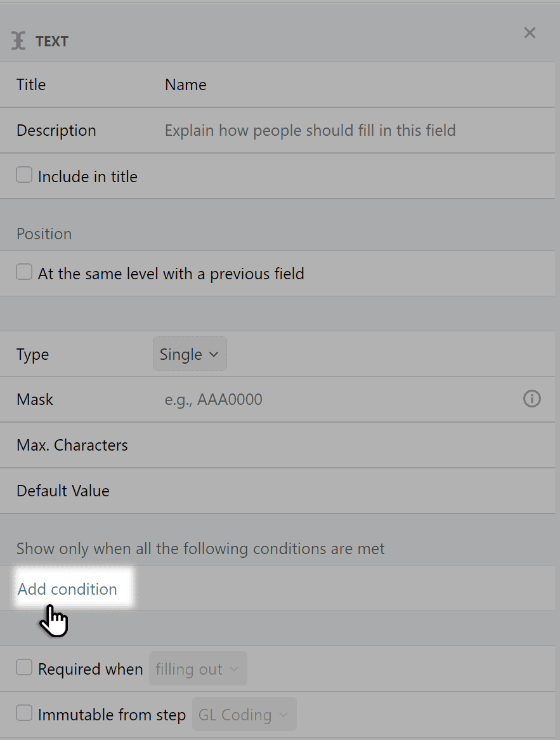The width and height of the screenshot is (560, 740).
Task: Enable the "Required when" option
Action: point(23,667)
